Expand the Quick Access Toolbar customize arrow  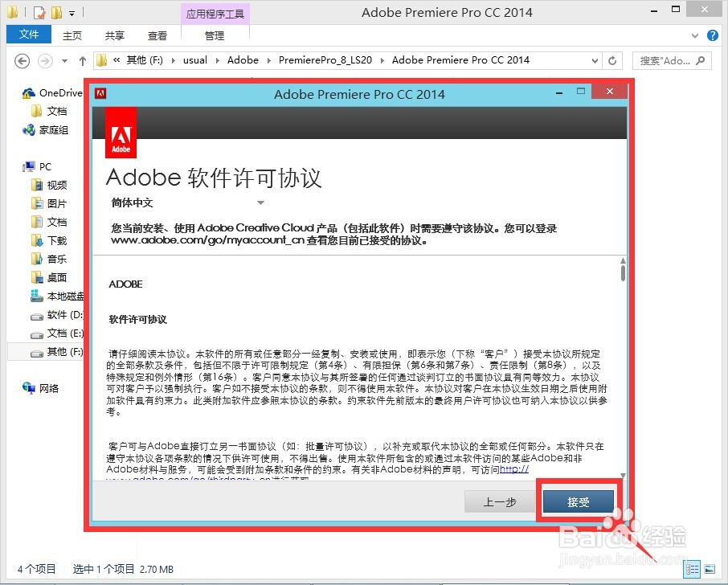coord(72,11)
